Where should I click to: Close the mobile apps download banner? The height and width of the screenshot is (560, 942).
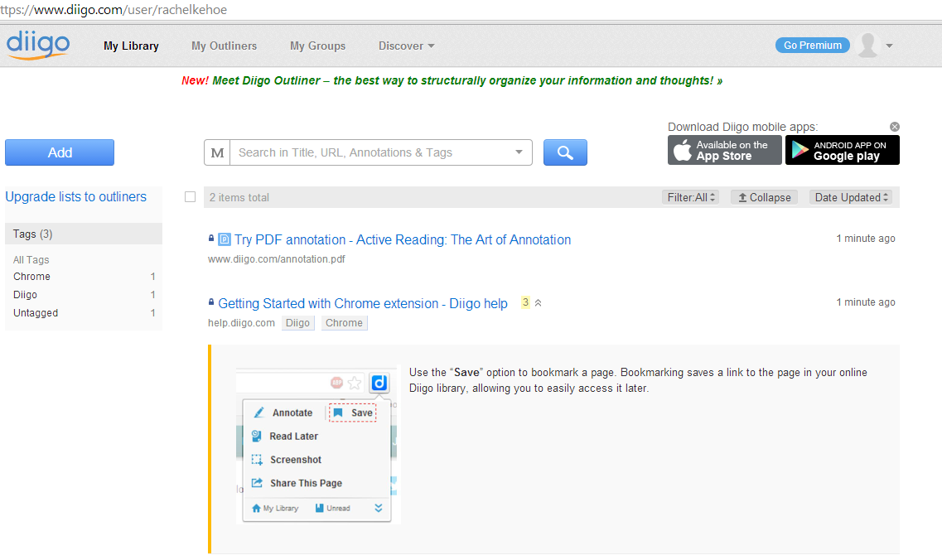tap(895, 127)
